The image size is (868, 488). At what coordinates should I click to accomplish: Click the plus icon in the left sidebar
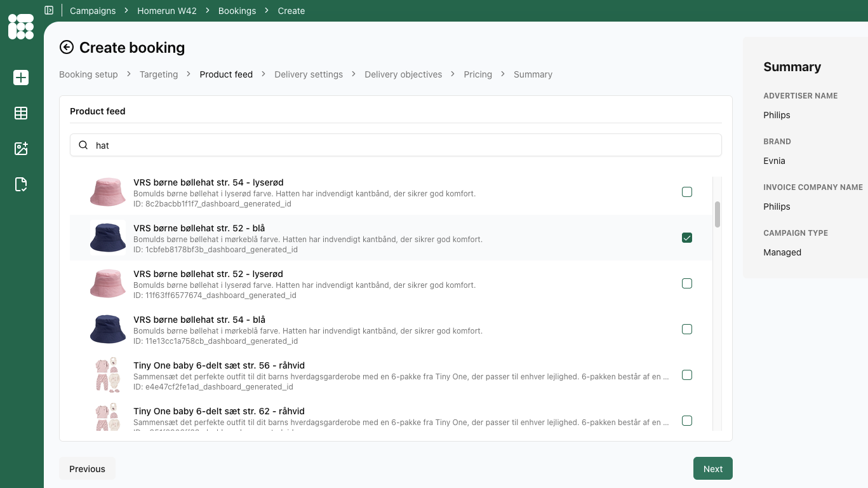tap(21, 78)
